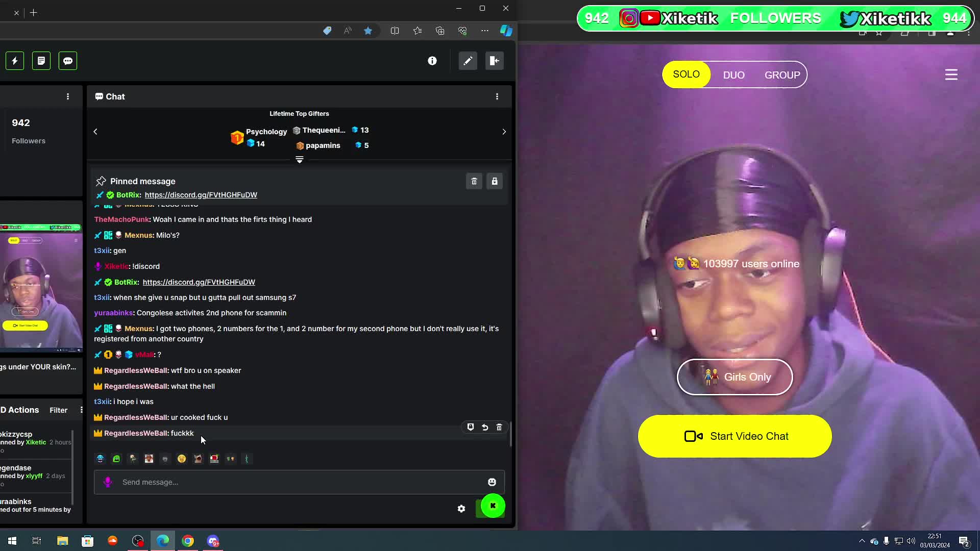Open the chat bubble panel icon

[x=67, y=60]
